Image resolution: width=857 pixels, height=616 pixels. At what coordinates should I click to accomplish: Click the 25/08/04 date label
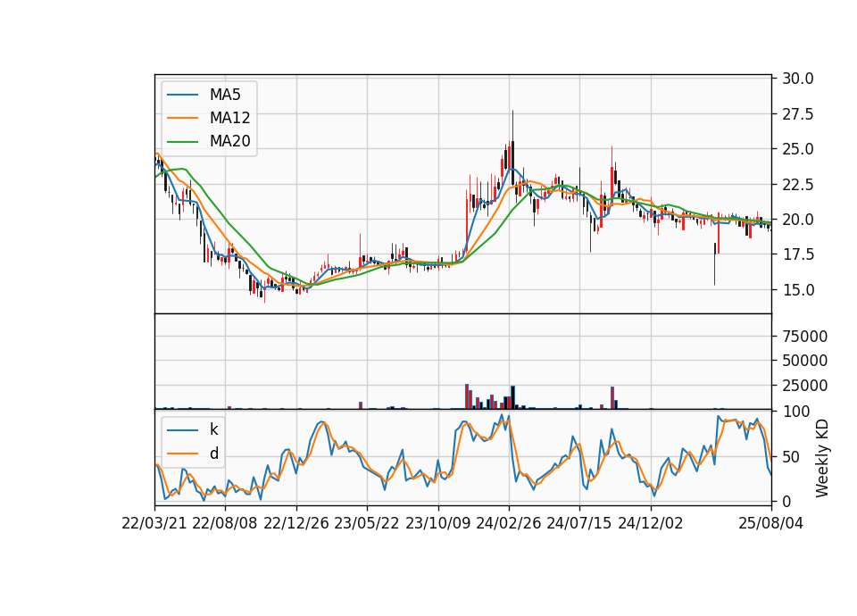pyautogui.click(x=771, y=523)
